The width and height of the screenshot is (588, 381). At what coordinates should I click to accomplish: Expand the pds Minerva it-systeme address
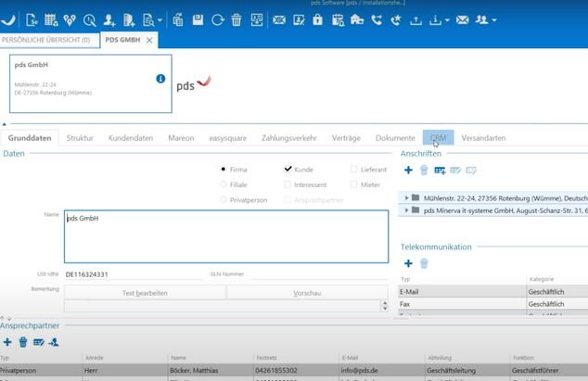click(405, 210)
